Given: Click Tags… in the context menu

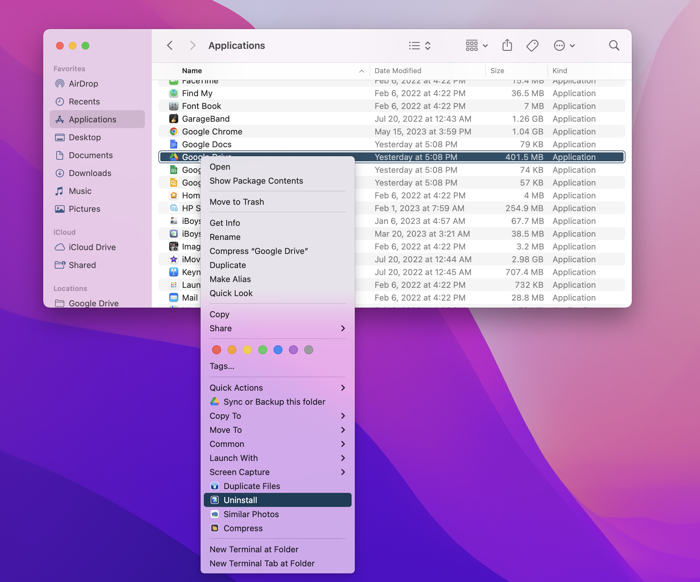Looking at the screenshot, I should click(x=222, y=366).
